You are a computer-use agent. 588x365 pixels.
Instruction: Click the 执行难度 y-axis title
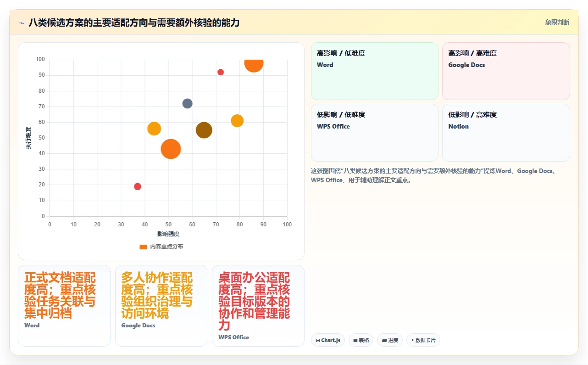coord(28,138)
